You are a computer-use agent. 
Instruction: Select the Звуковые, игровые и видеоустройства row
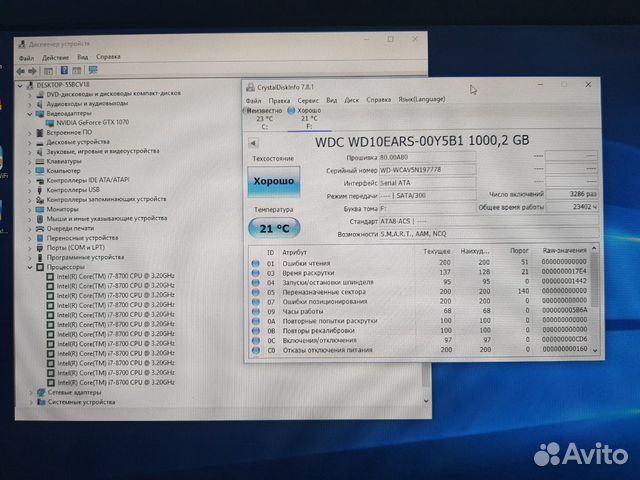(x=103, y=151)
